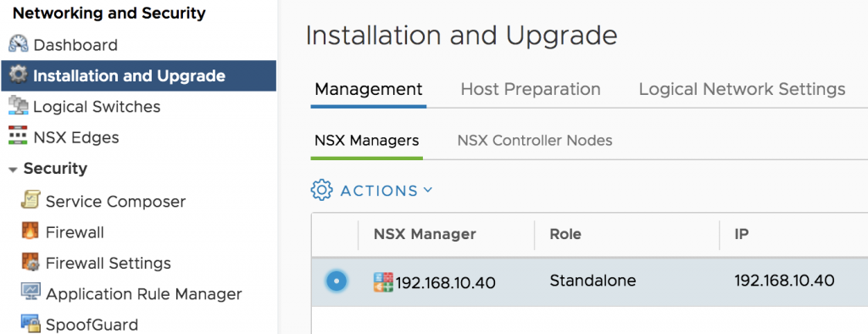Image resolution: width=868 pixels, height=334 pixels.
Task: Click the NSX Manager column header
Action: pyautogui.click(x=425, y=234)
